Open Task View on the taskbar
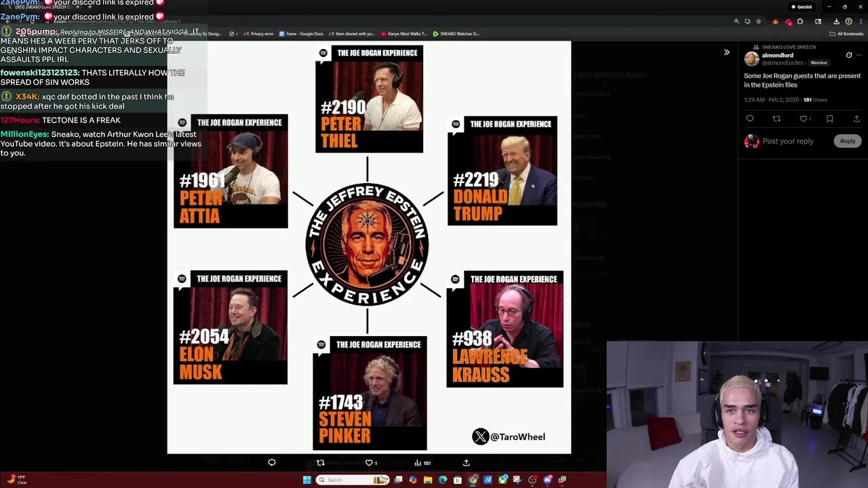Viewport: 868px width, 488px height. (x=398, y=480)
